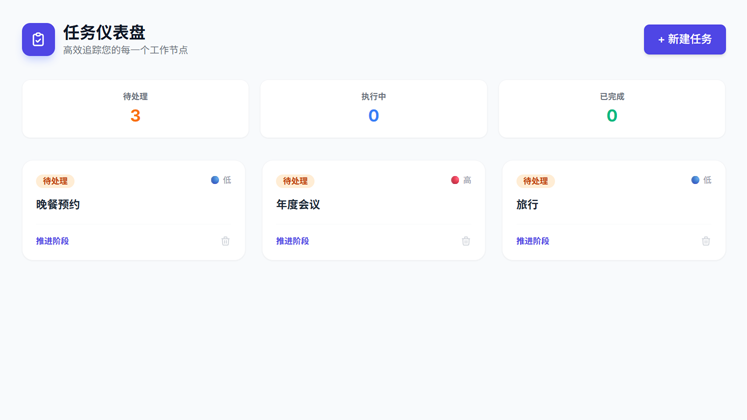
Task: Click the blue priority dot on 晚餐预约
Action: coord(215,180)
